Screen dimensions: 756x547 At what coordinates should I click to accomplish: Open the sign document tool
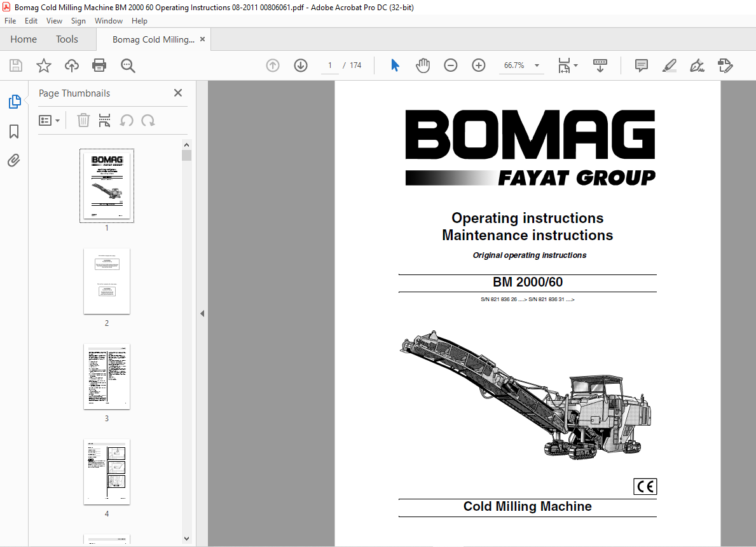pyautogui.click(x=697, y=65)
